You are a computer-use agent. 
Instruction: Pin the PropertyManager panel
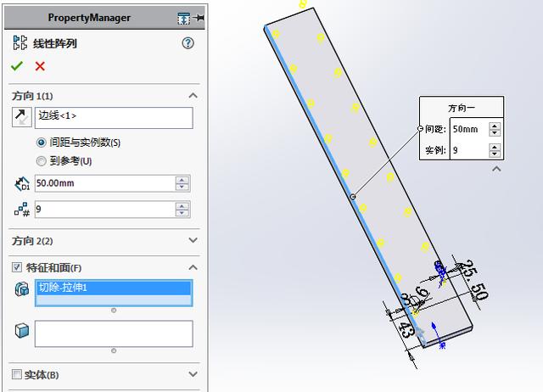click(199, 18)
